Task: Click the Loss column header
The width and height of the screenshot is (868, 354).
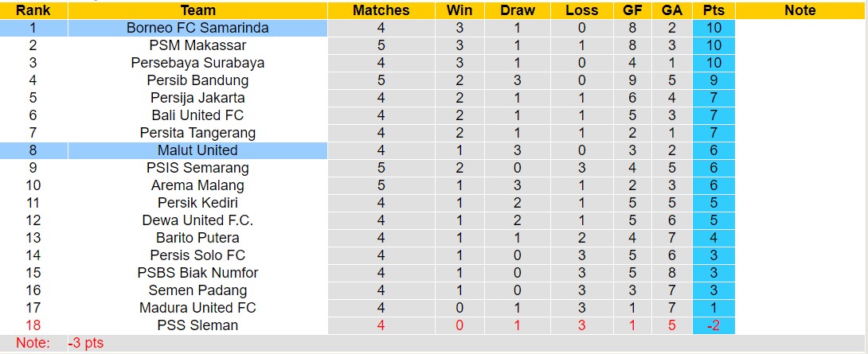Action: tap(581, 10)
